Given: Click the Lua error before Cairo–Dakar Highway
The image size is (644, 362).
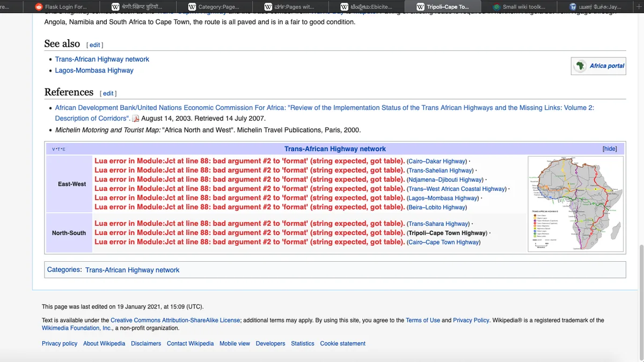Looking at the screenshot, I should click(250, 161).
